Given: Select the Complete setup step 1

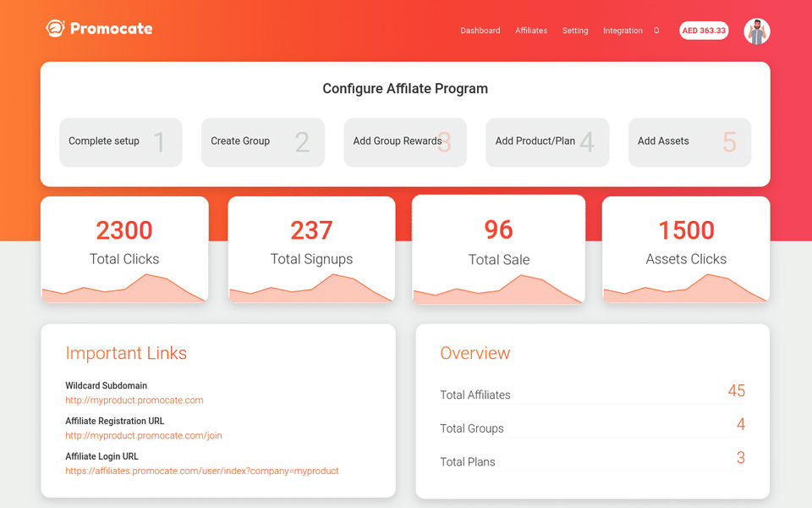Looking at the screenshot, I should [x=121, y=142].
